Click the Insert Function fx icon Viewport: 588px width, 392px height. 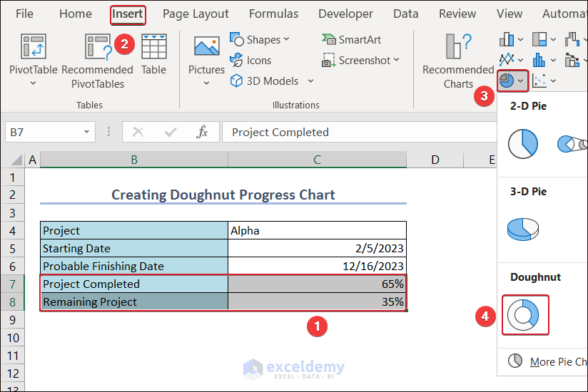point(202,132)
